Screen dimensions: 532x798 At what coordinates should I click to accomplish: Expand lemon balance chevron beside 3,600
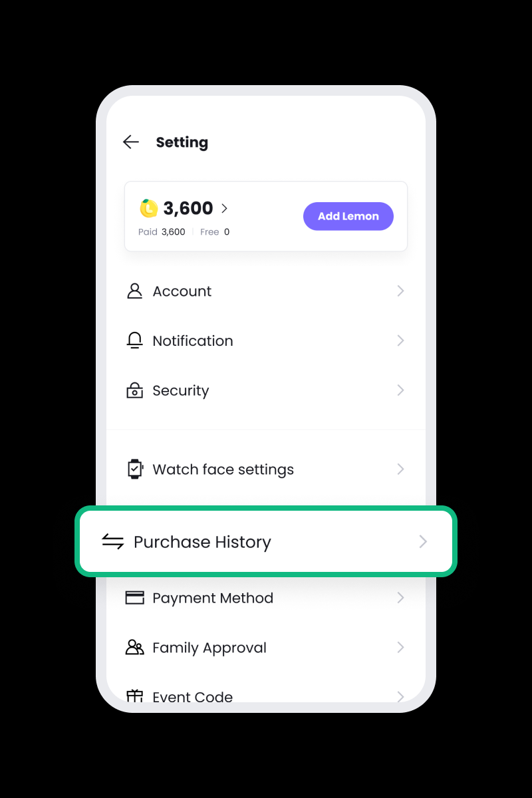[x=224, y=208]
